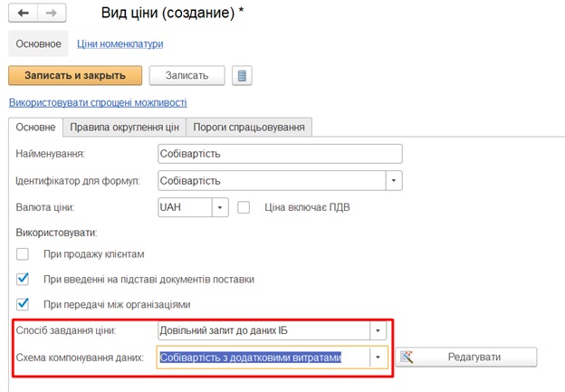Select the inner Основне tab
The width and height of the screenshot is (565, 392).
36,127
